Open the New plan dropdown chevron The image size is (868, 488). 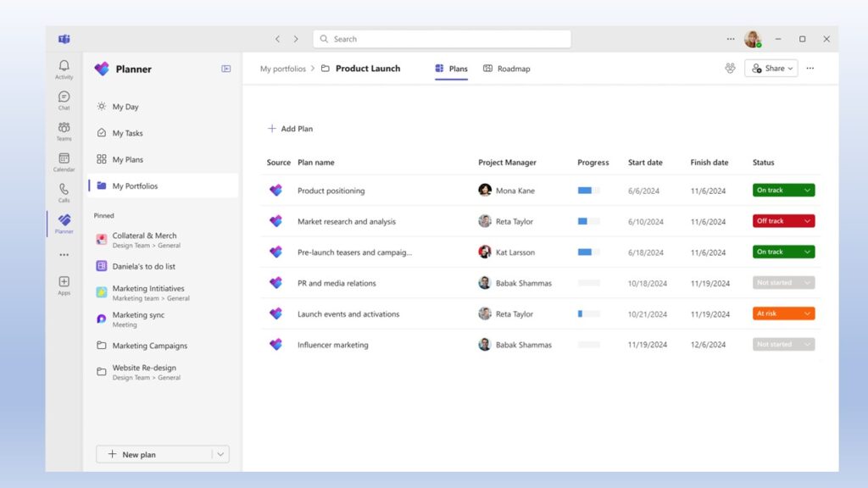[219, 454]
